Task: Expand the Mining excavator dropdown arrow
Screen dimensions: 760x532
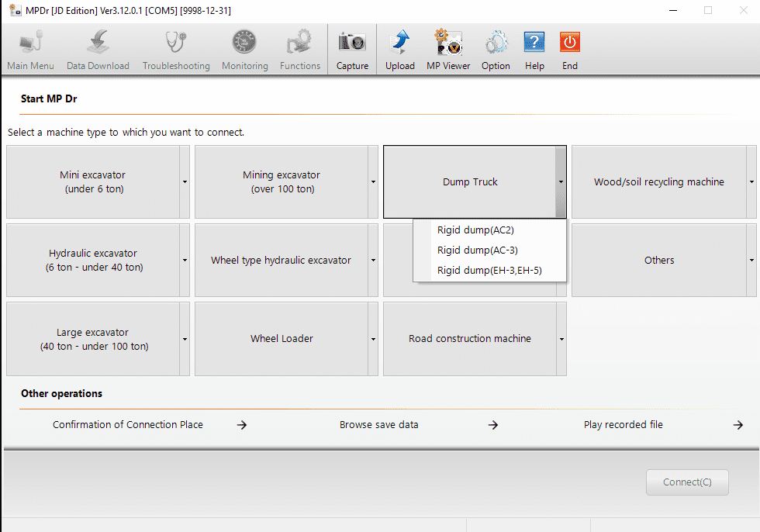Action: [373, 182]
